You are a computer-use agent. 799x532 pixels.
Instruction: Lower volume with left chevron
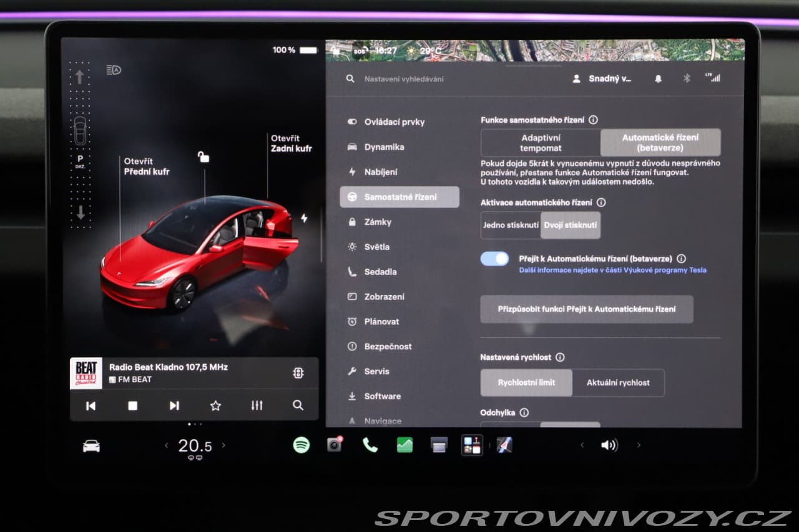(582, 445)
